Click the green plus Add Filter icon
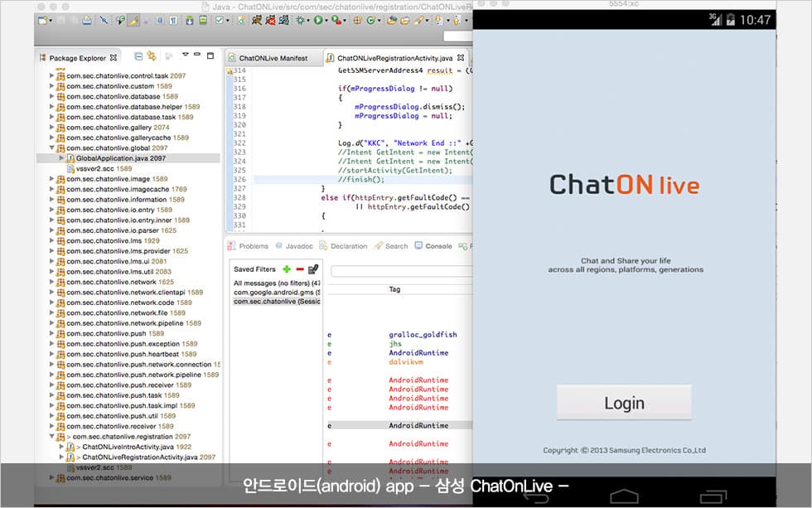 [287, 269]
